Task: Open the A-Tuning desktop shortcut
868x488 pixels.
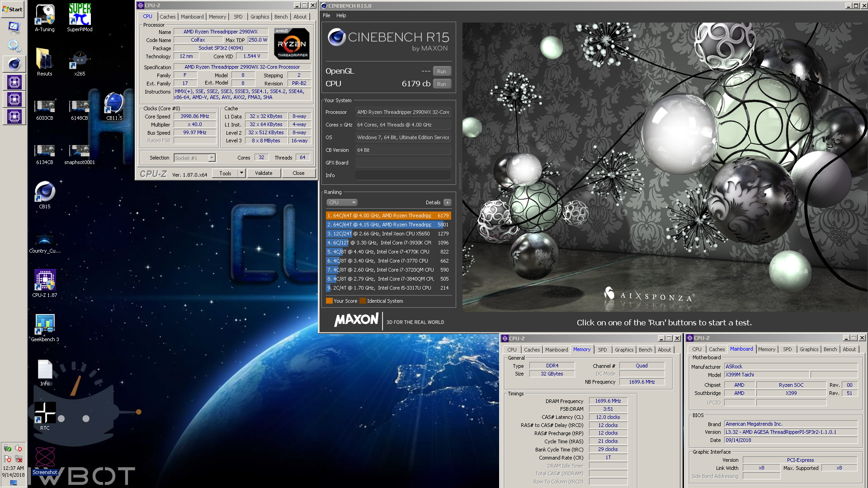Action: [45, 18]
